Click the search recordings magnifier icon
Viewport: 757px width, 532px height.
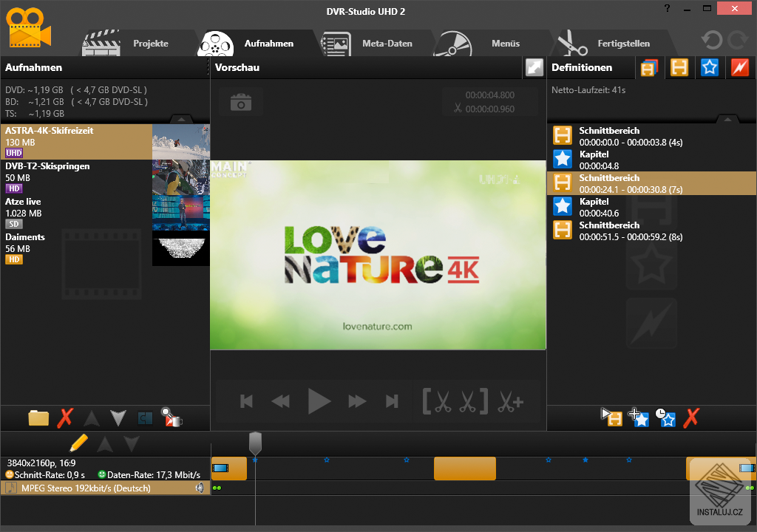click(172, 417)
